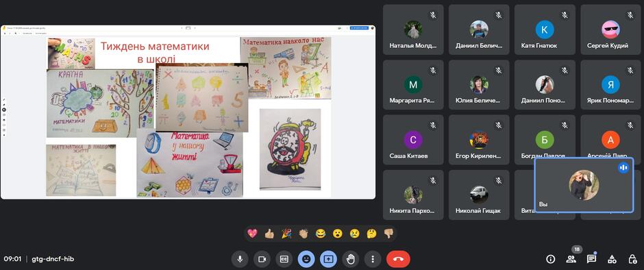Viewport: 644px width, 270px height.
Task: Send the laughing face reaction
Action: pos(321,234)
